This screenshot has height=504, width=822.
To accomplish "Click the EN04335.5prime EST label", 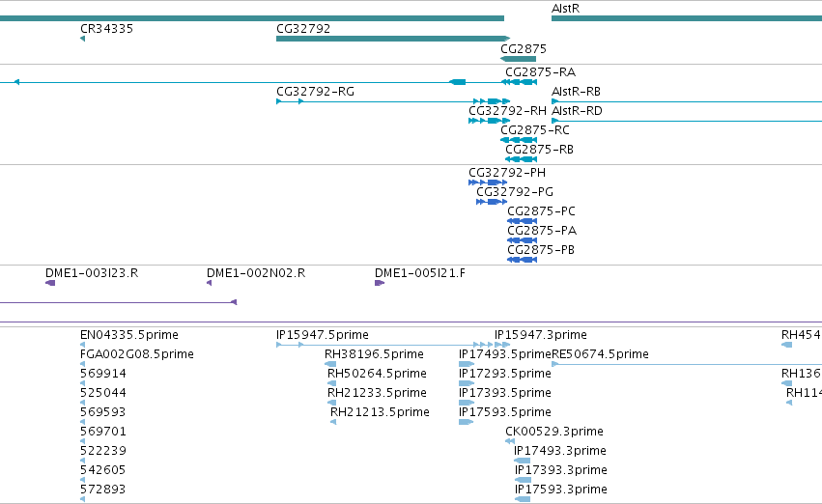I will [129, 335].
